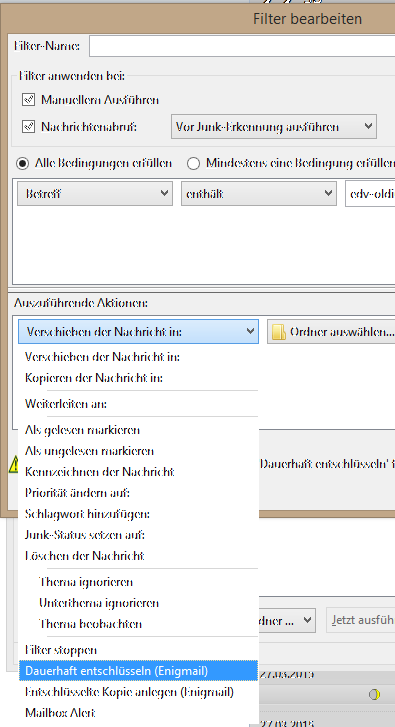Choose Schlagwort hinzufügen

click(139, 514)
